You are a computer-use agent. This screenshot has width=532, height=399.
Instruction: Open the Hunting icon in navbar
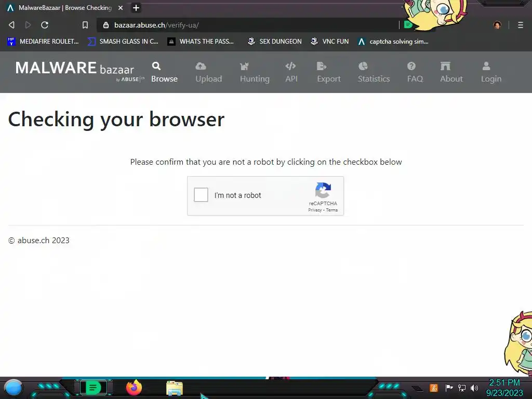point(244,66)
